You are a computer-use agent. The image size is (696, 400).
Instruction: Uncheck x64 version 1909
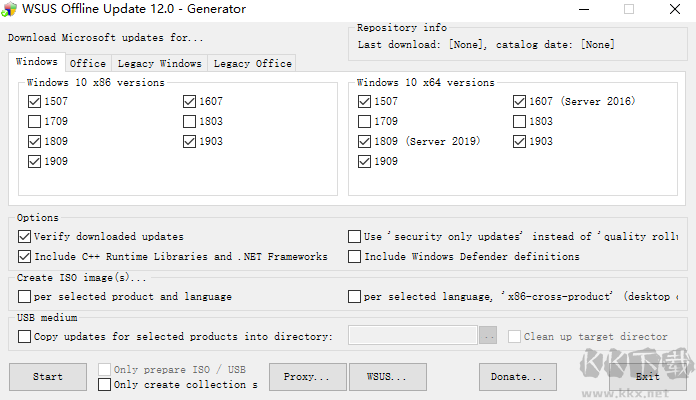tap(364, 161)
